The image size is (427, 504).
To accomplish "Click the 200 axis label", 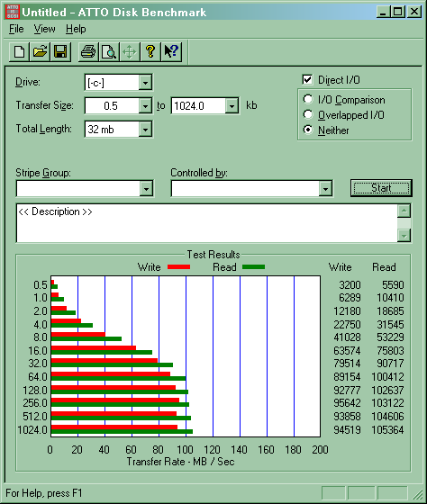I will click(x=320, y=449).
